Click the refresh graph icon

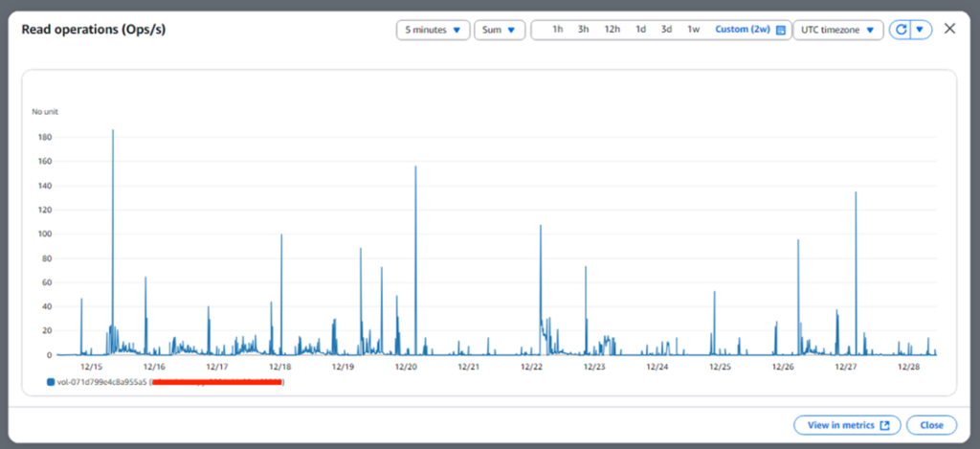tap(900, 30)
